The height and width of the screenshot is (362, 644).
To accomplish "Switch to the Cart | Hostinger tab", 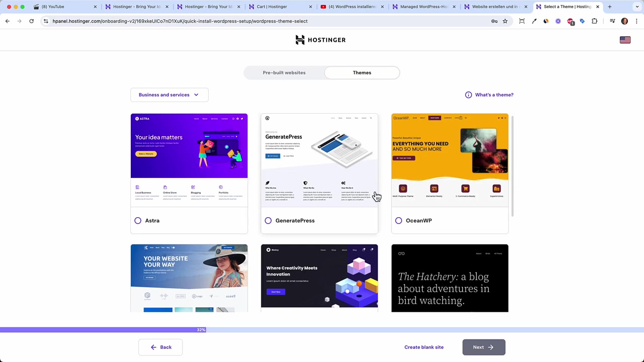I will click(279, 7).
